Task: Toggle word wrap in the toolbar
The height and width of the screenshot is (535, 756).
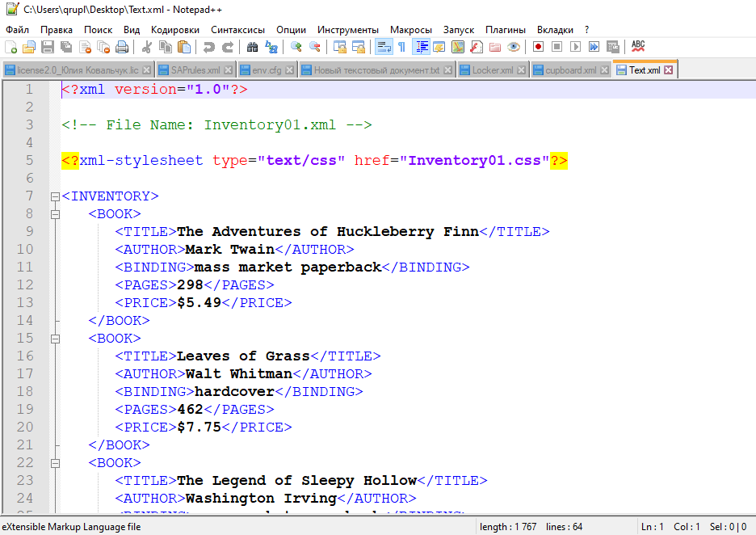Action: tap(384, 47)
